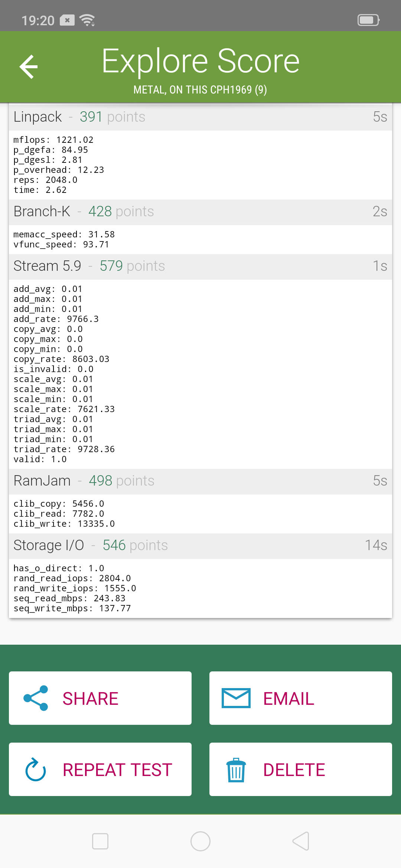Image resolution: width=401 pixels, height=868 pixels.
Task: Tap the EMAIL button label
Action: pos(288,699)
